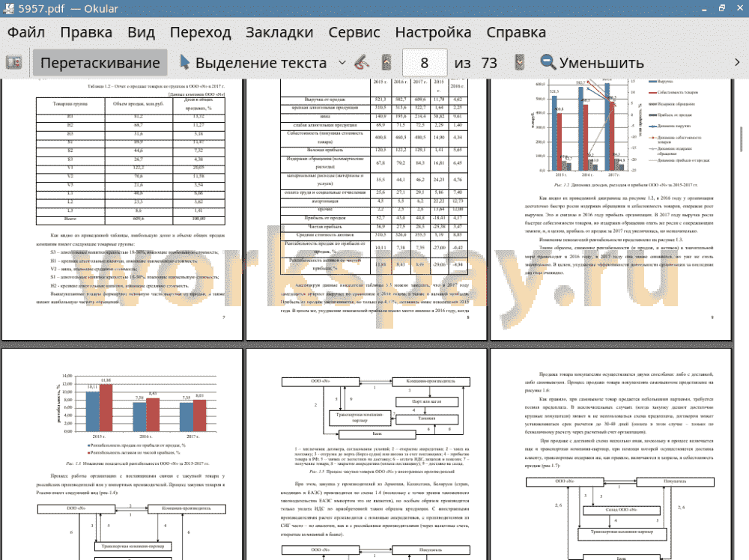Open the Настройка menu
This screenshot has height=560, width=749.
coord(433,32)
